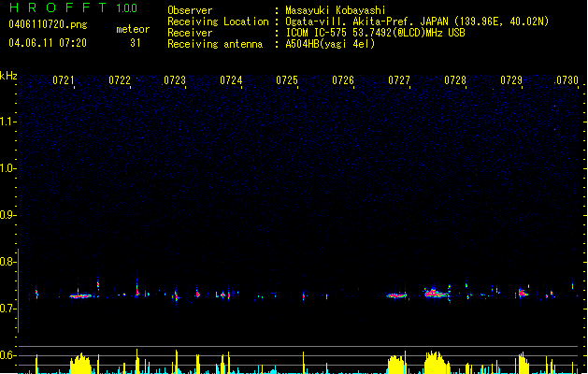Viewport: 588px width, 374px height.
Task: Click the 0729 time marker
Action: click(511, 80)
